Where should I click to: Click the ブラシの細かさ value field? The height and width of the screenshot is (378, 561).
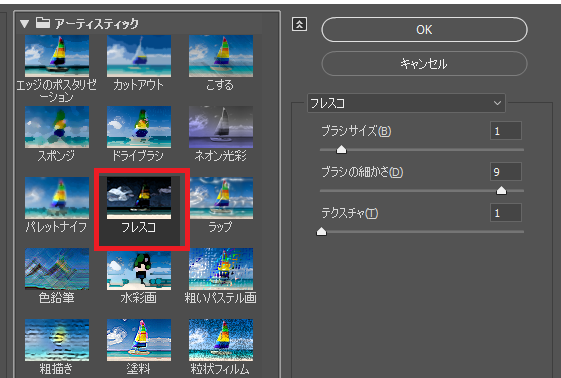pos(506,172)
